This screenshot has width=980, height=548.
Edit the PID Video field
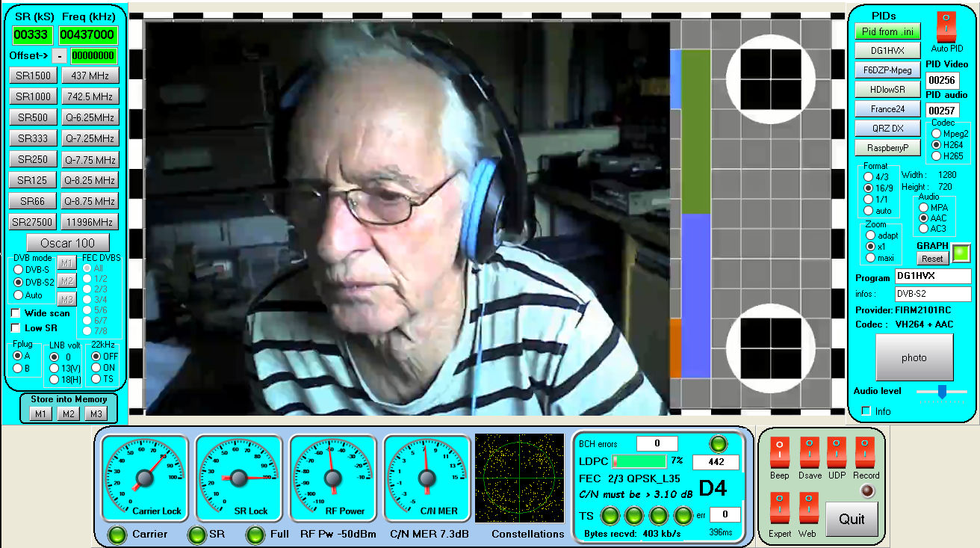tap(942, 80)
